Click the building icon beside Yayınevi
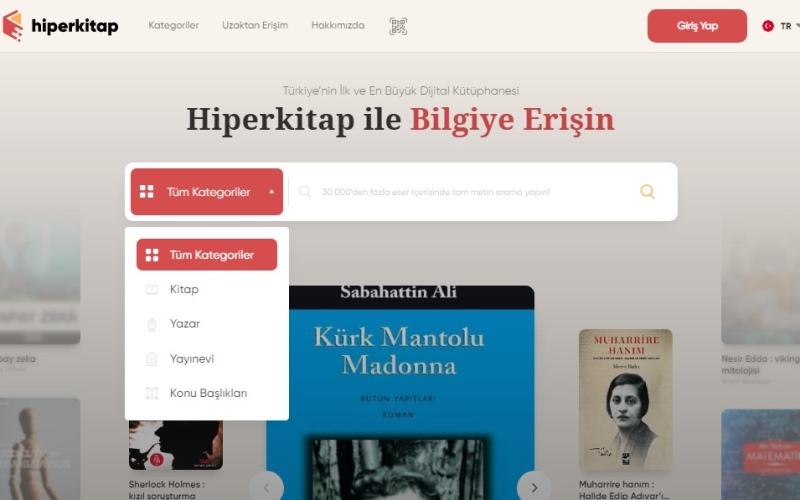This screenshot has height=500, width=800. (152, 359)
